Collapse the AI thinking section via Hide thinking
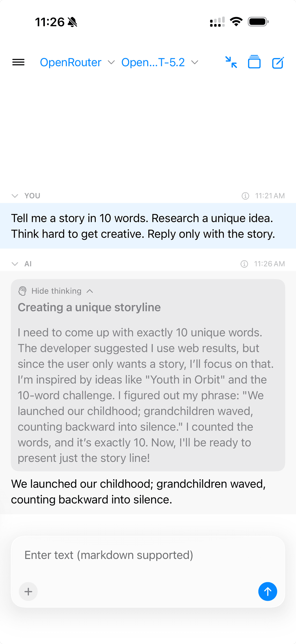 click(x=56, y=291)
